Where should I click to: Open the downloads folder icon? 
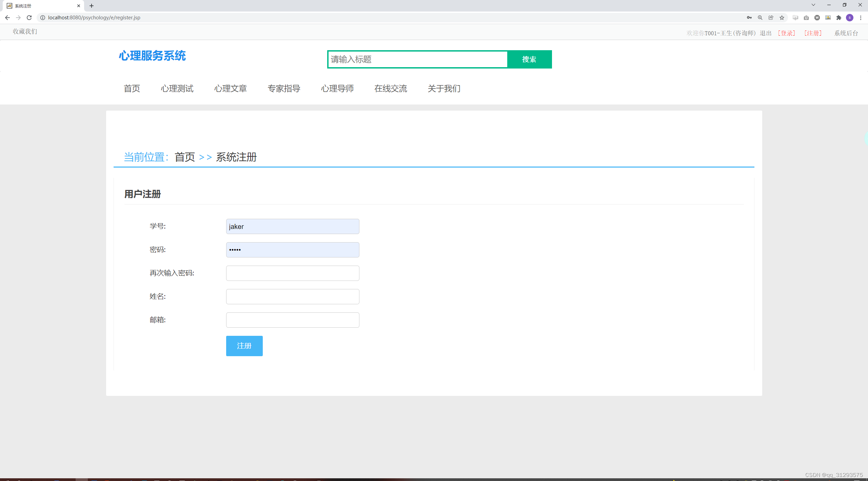795,17
